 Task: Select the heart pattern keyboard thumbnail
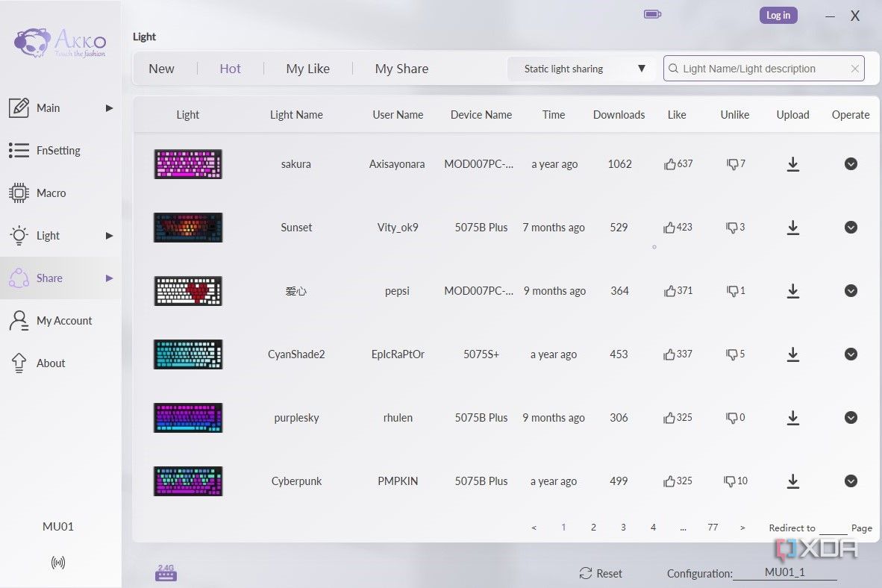[x=188, y=291]
